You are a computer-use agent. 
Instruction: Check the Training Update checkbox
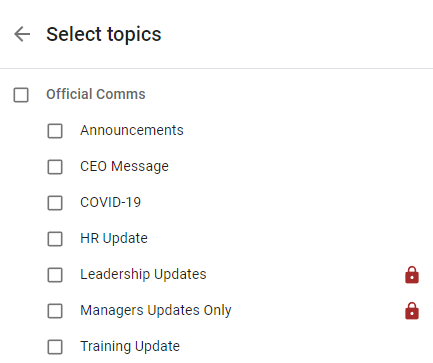click(x=55, y=347)
